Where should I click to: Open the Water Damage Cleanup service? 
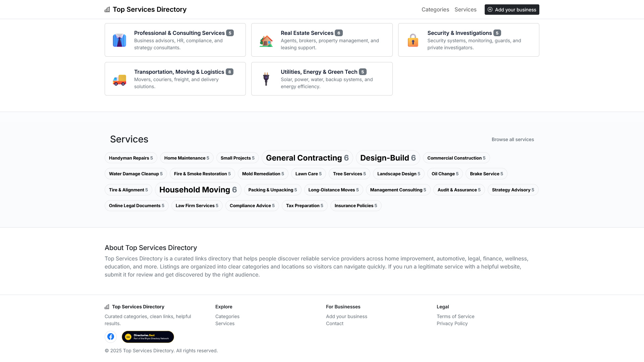[x=136, y=174]
